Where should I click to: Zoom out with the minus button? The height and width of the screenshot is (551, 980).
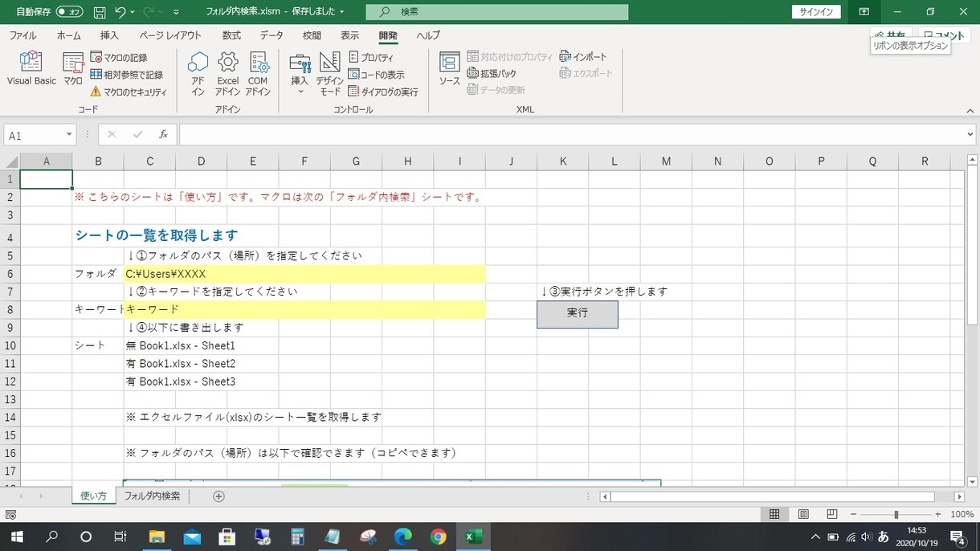click(x=854, y=514)
